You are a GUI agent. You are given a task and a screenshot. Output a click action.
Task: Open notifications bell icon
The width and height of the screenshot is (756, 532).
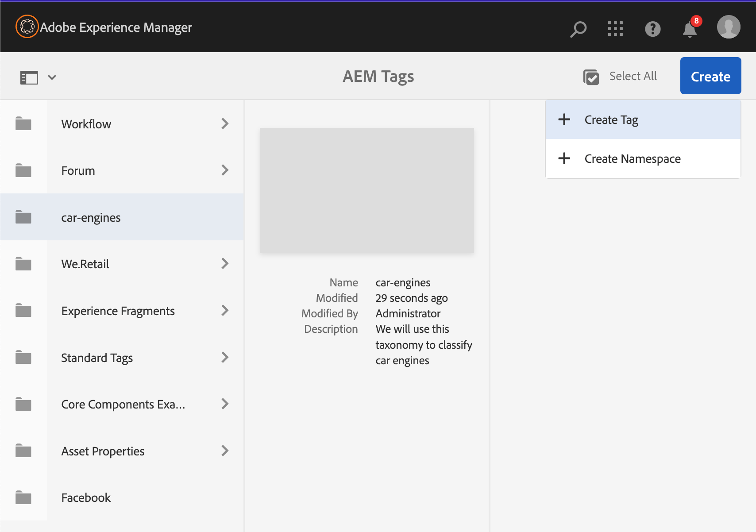690,29
